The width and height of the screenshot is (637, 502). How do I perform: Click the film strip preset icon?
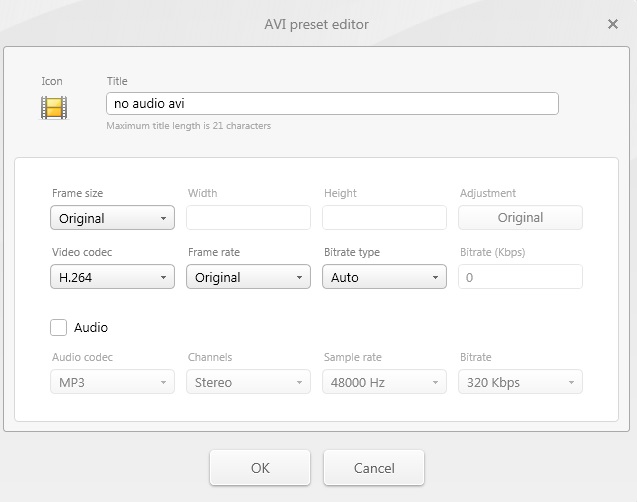point(53,107)
